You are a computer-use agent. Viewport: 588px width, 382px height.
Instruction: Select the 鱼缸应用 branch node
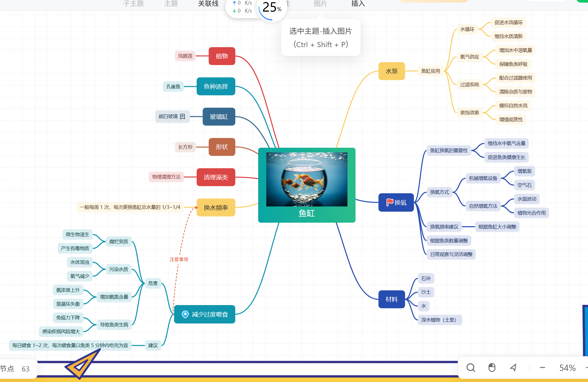430,71
